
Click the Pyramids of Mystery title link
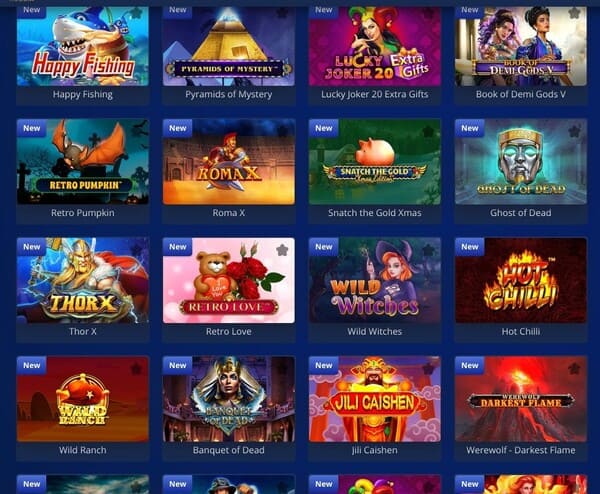coord(229,95)
